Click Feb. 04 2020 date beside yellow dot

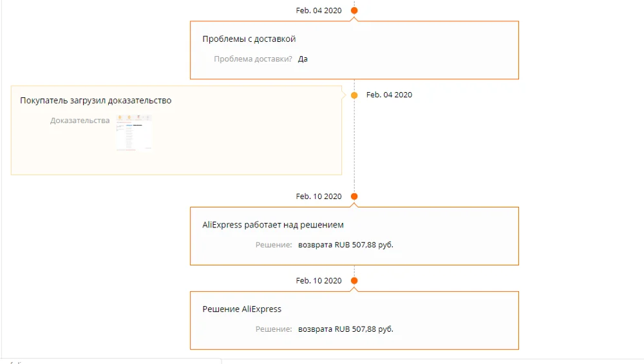point(389,95)
